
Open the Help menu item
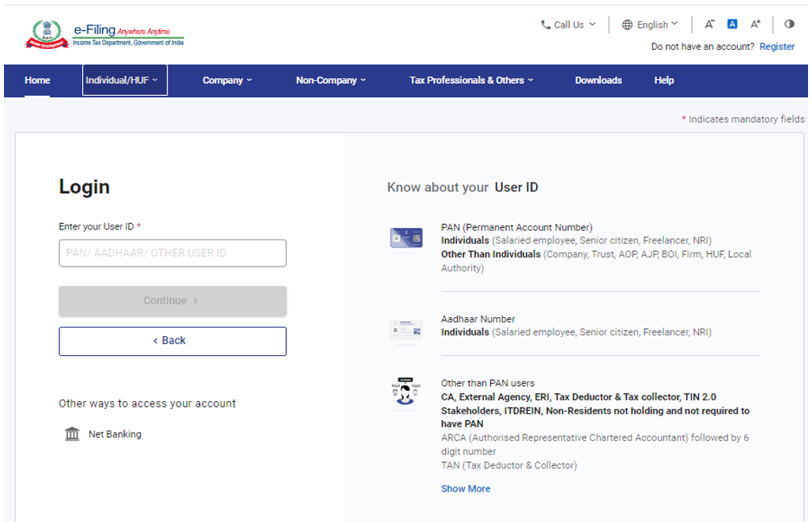click(x=663, y=80)
